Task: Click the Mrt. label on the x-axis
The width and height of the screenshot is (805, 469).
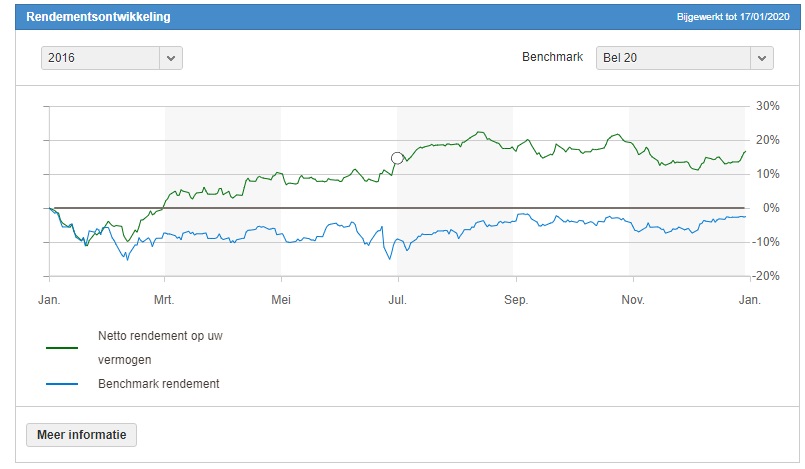Action: click(165, 299)
